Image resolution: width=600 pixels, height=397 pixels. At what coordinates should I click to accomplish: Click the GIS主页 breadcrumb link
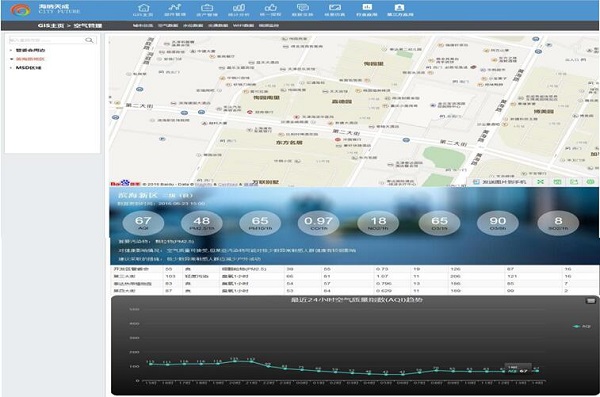51,26
